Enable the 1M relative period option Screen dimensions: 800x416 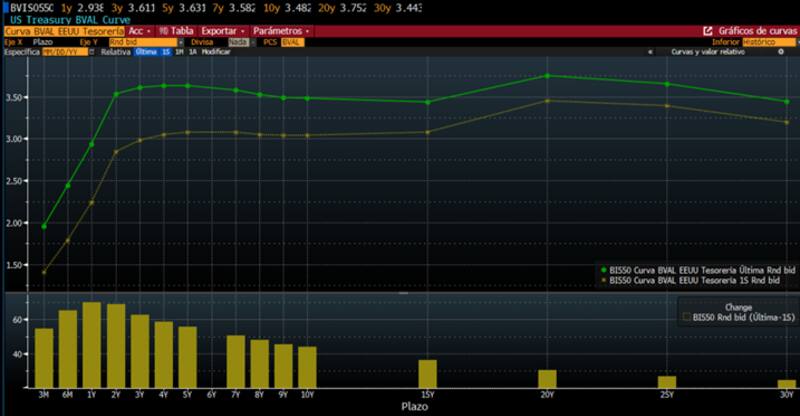click(179, 51)
